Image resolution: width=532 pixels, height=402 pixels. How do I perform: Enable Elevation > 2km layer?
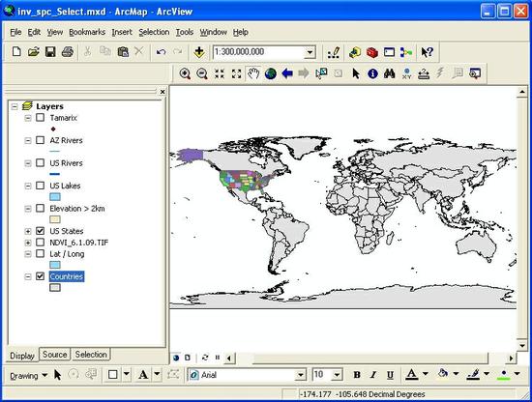pyautogui.click(x=40, y=208)
